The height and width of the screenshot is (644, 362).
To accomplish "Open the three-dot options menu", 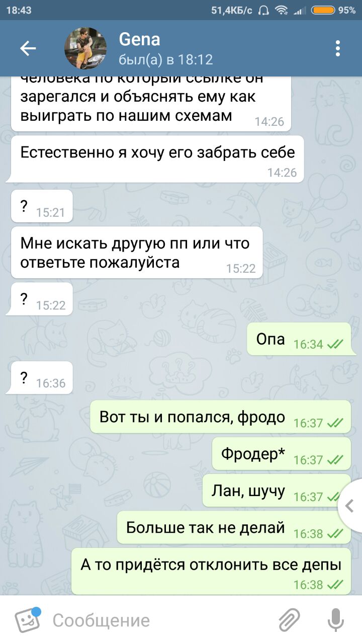I will [338, 48].
